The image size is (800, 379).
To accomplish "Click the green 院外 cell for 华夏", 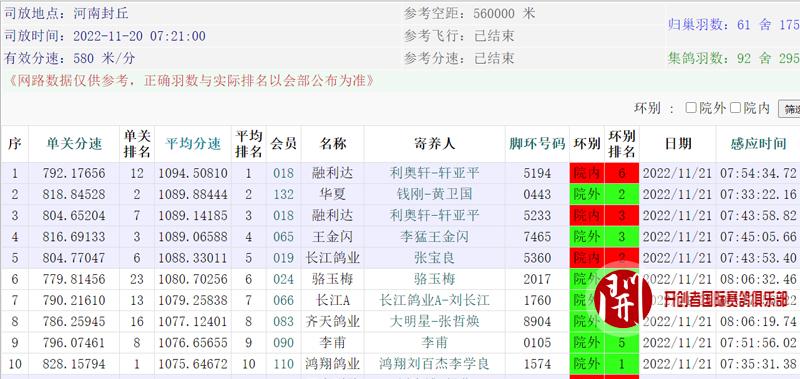I will pos(587,194).
